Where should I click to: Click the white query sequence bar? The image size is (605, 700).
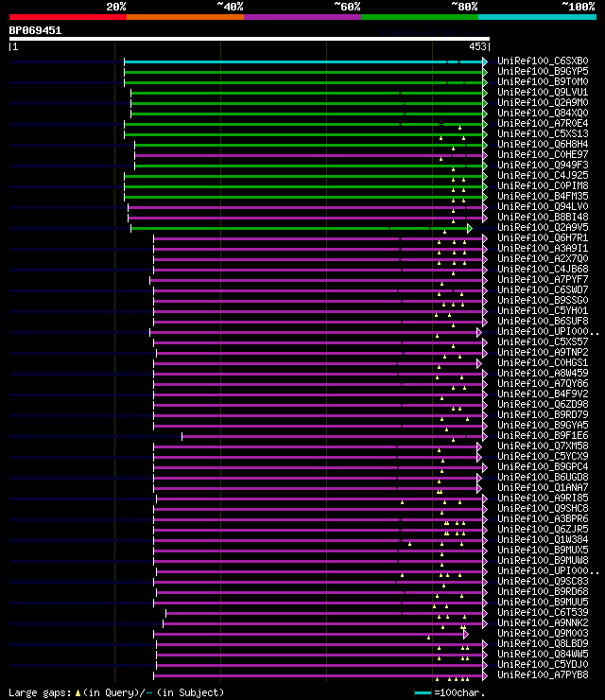(249, 39)
